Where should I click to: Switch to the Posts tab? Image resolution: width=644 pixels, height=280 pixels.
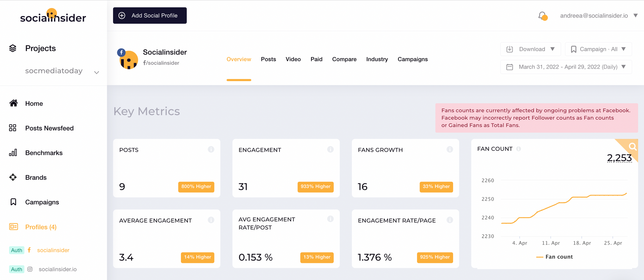point(268,59)
